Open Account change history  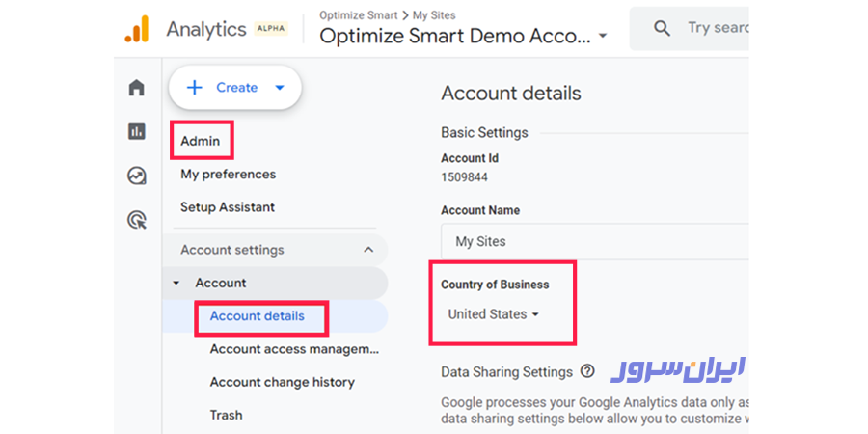point(283,382)
